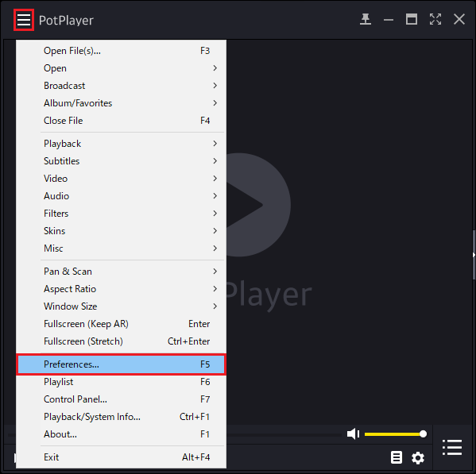Click the right-edge panel expand handle
476x474 pixels.
[x=474, y=255]
